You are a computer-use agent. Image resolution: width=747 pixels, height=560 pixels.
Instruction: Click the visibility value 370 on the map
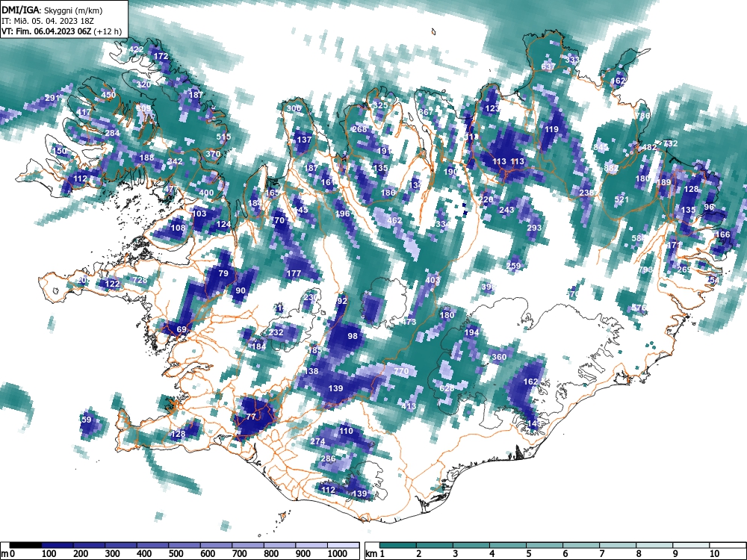(x=213, y=154)
